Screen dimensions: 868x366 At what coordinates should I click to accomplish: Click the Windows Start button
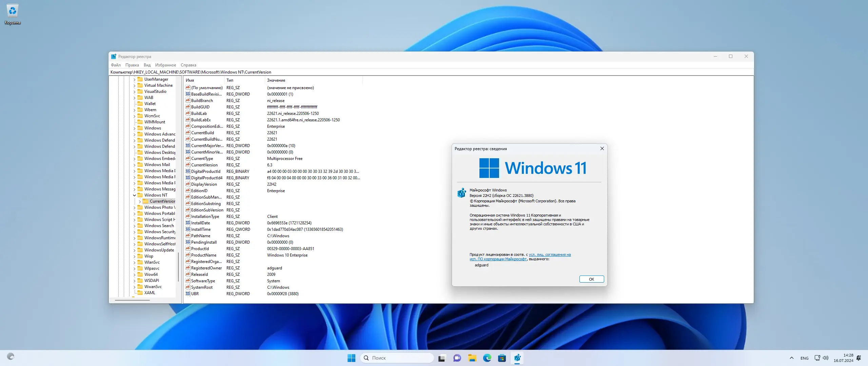[351, 358]
